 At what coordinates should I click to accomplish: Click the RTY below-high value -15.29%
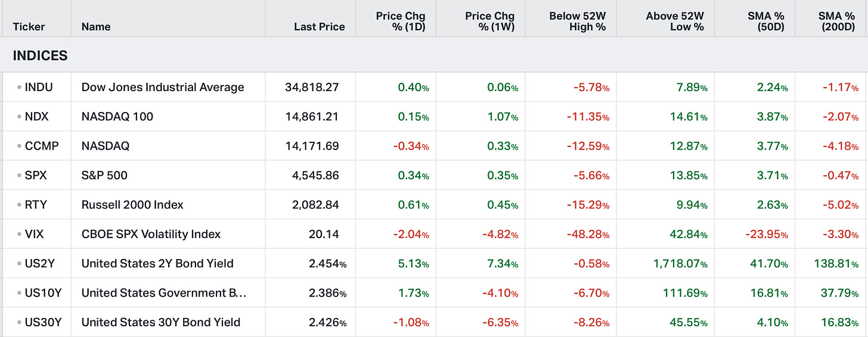(x=587, y=205)
